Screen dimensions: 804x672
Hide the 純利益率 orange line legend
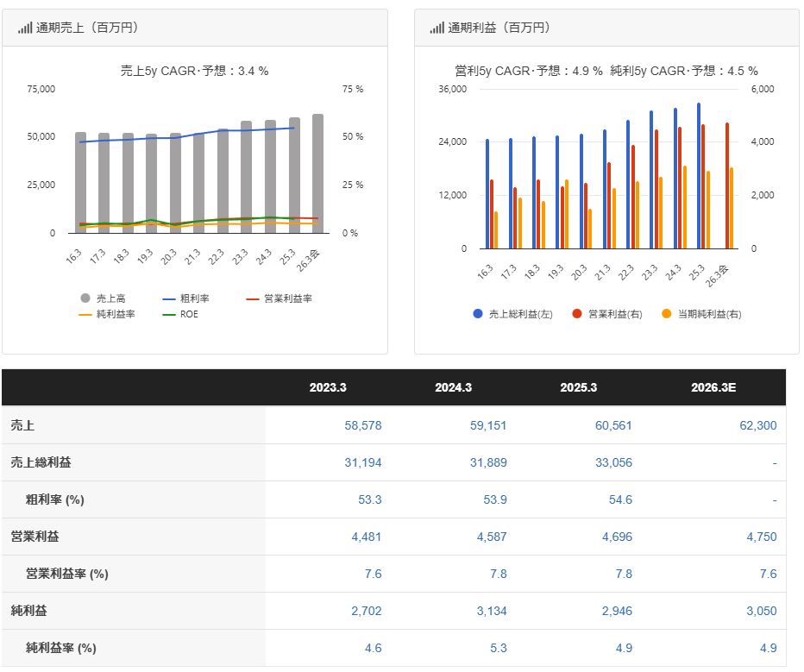85,314
